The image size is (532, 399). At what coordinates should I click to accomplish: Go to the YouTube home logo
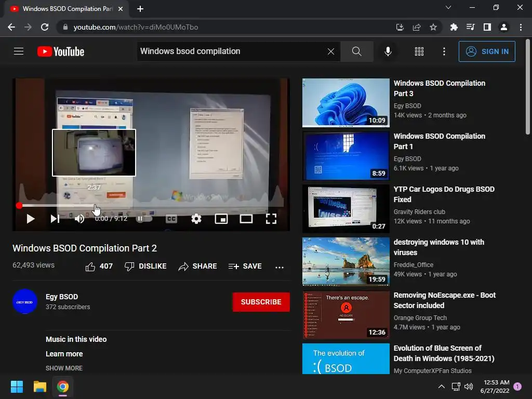click(x=61, y=51)
